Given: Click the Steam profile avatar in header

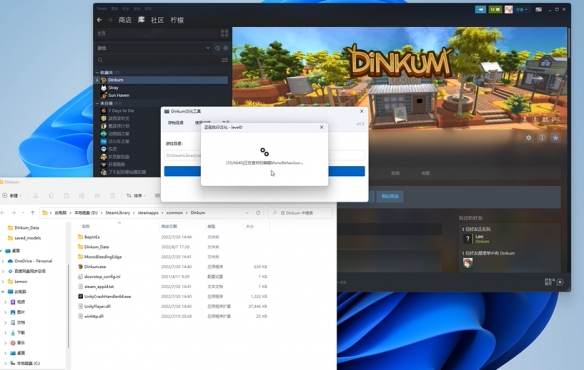Looking at the screenshot, I should 508,9.
